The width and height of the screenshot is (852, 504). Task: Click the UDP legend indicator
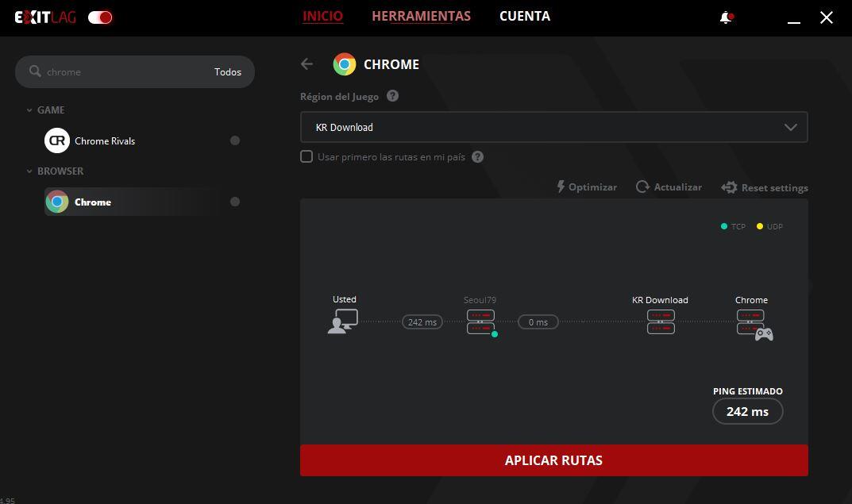point(769,226)
